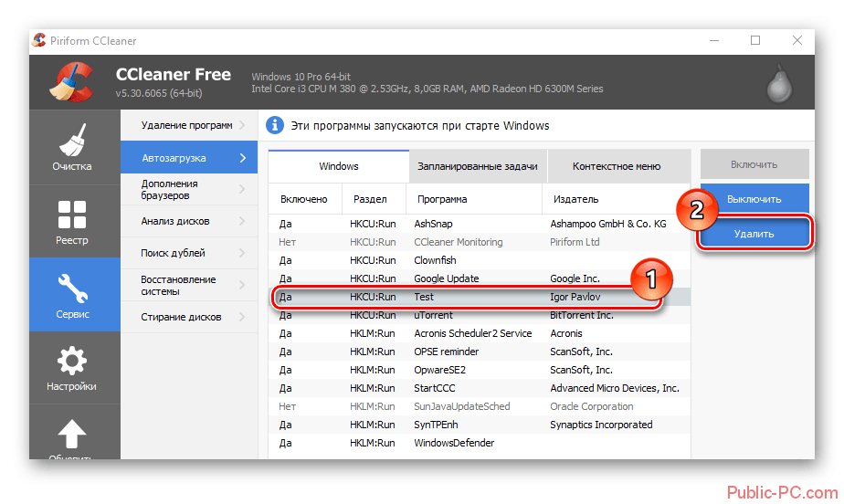
Task: Click the Обновить upgrade arrow icon
Action: (x=72, y=436)
